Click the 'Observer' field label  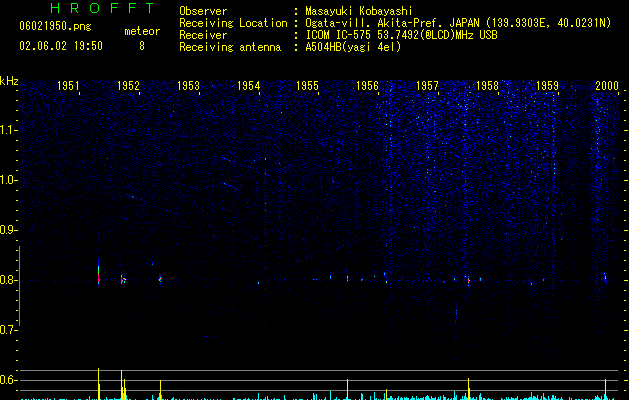[x=203, y=11]
